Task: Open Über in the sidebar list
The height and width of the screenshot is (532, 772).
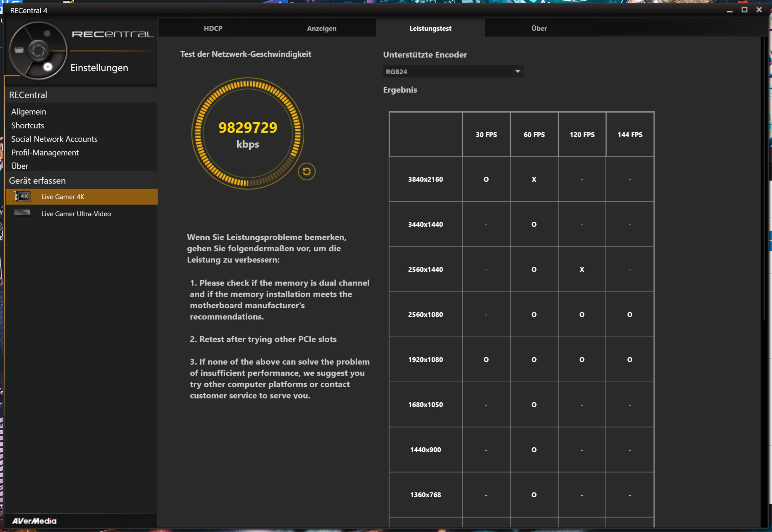Action: (x=20, y=166)
